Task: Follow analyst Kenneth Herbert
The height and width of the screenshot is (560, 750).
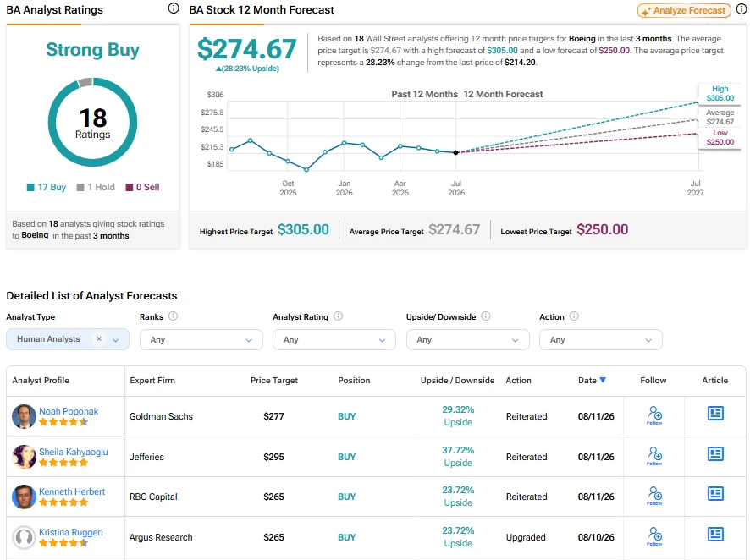Action: tap(654, 495)
